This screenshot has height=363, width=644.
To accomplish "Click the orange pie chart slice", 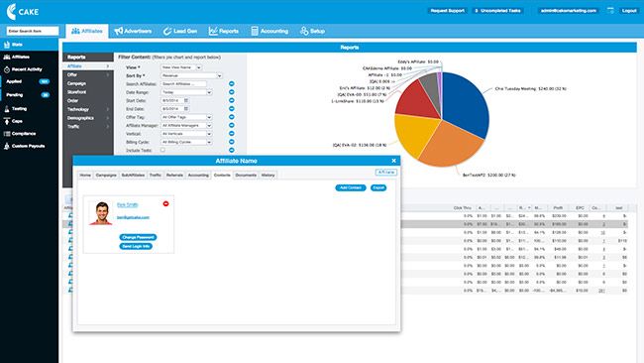I will pyautogui.click(x=452, y=144).
